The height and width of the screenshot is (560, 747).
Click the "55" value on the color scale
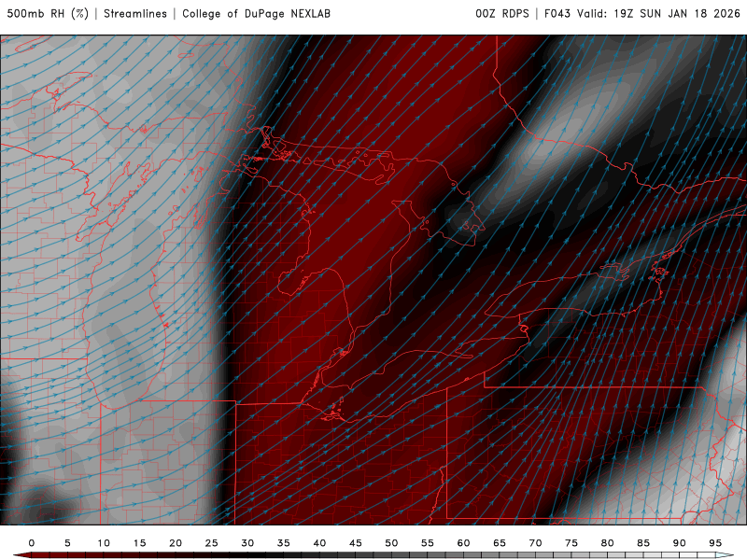point(428,543)
